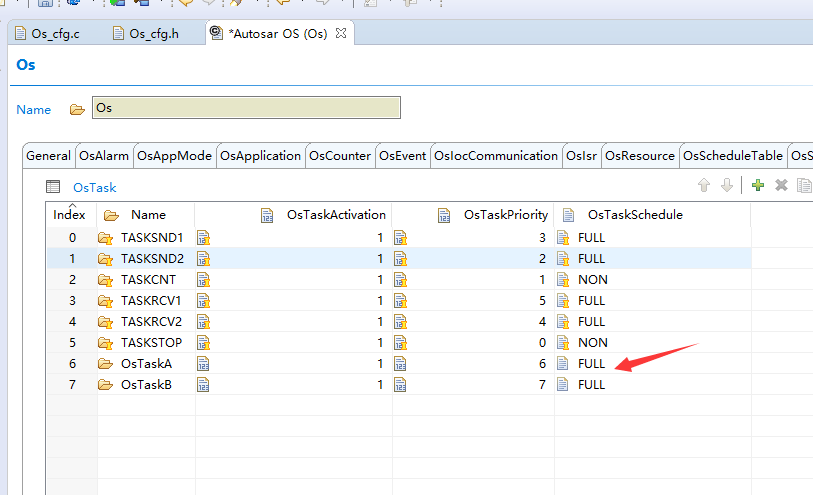Click the Name label link
The height and width of the screenshot is (495, 813).
pyautogui.click(x=34, y=109)
